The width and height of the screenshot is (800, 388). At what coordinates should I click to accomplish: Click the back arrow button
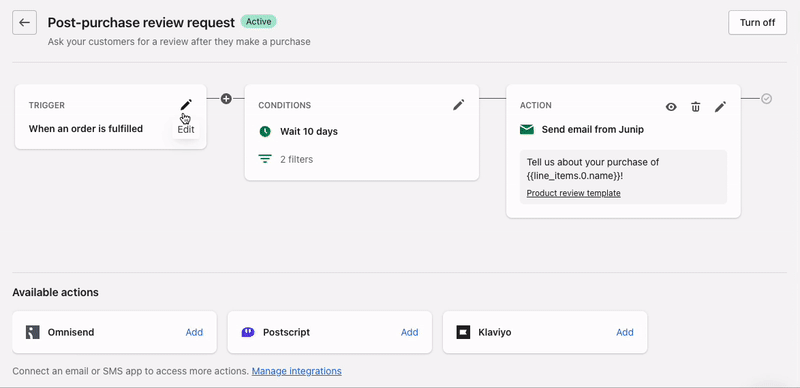(24, 22)
